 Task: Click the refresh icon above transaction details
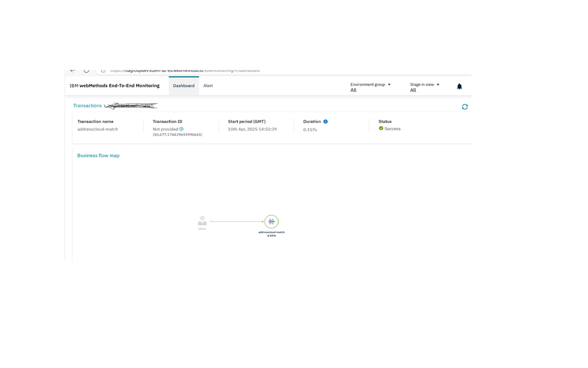[x=465, y=107]
